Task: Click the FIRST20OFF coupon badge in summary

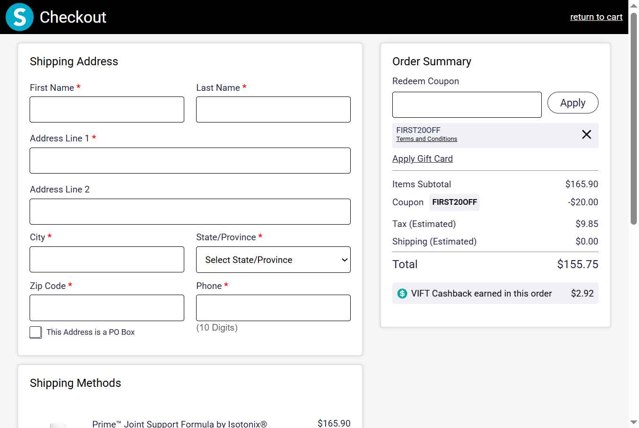Action: (454, 202)
